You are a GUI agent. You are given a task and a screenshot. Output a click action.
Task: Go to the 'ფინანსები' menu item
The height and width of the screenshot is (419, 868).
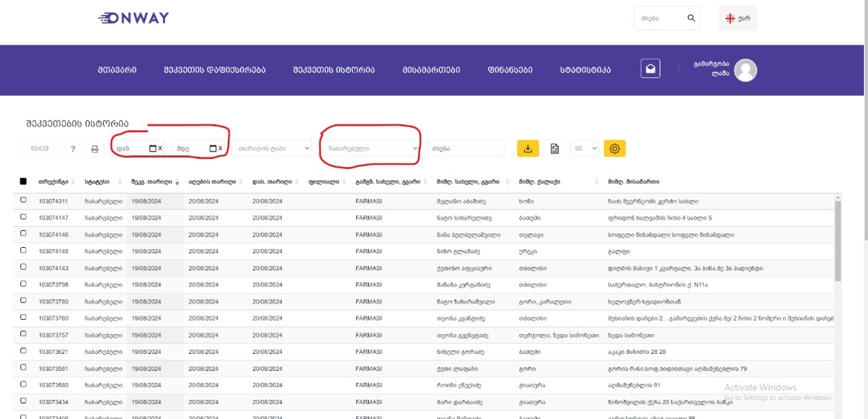[x=510, y=70]
